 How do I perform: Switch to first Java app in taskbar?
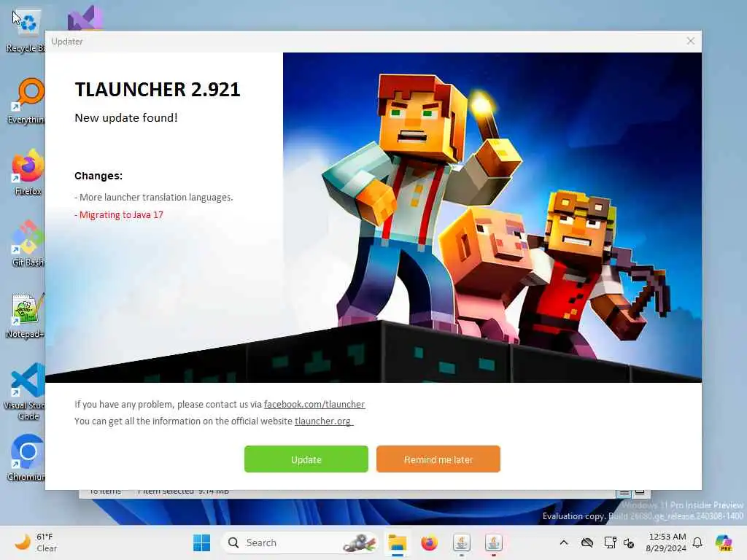pos(461,542)
